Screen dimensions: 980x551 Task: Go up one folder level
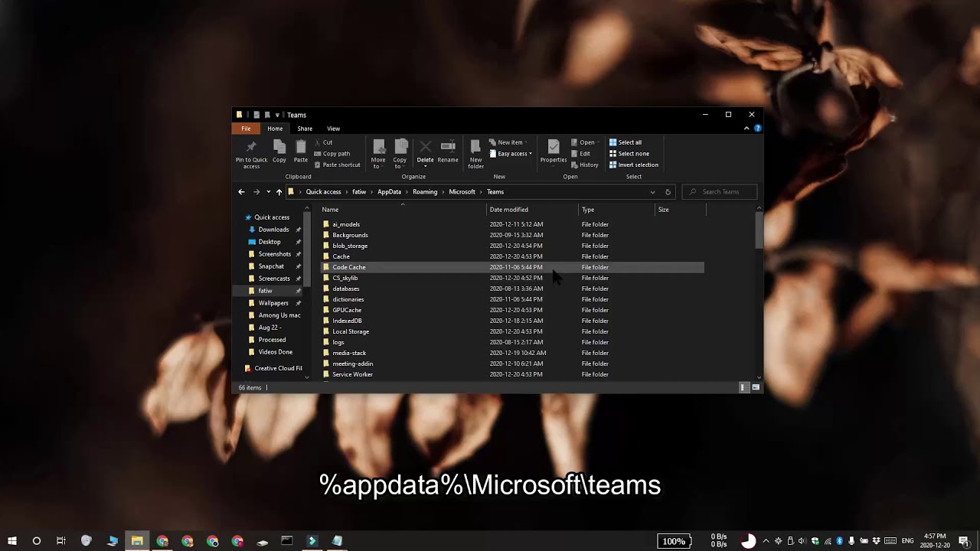(x=279, y=192)
